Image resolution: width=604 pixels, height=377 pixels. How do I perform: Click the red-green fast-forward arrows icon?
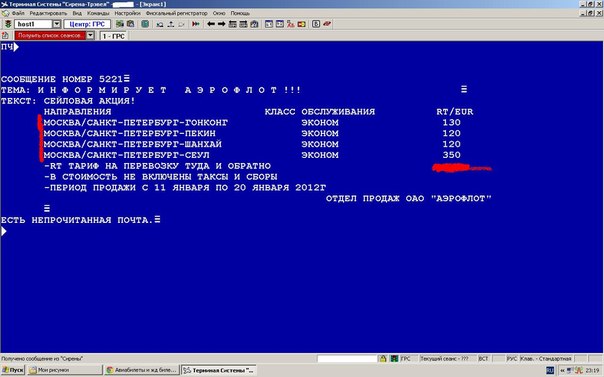tap(196, 24)
